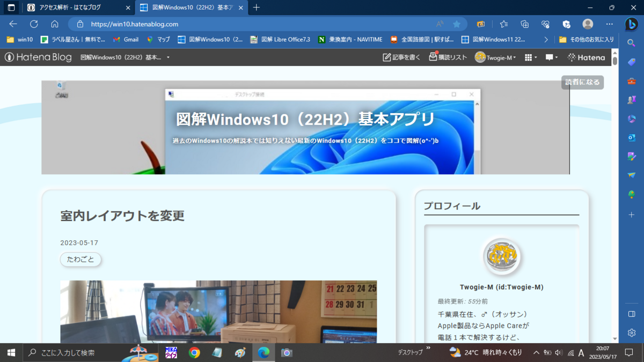Expand the favorites bar overflow chevron
644x362 pixels.
tap(546, 39)
